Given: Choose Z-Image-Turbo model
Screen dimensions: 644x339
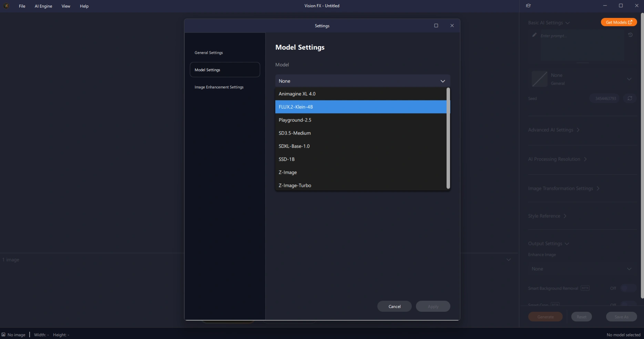Looking at the screenshot, I should [x=361, y=185].
